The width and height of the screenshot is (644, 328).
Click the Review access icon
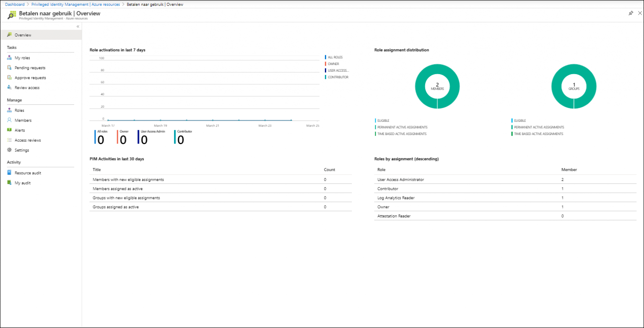coord(9,88)
